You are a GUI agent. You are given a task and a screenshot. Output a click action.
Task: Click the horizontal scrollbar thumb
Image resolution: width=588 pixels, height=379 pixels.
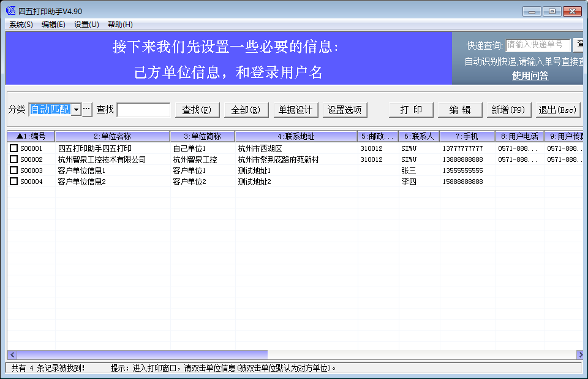141,355
